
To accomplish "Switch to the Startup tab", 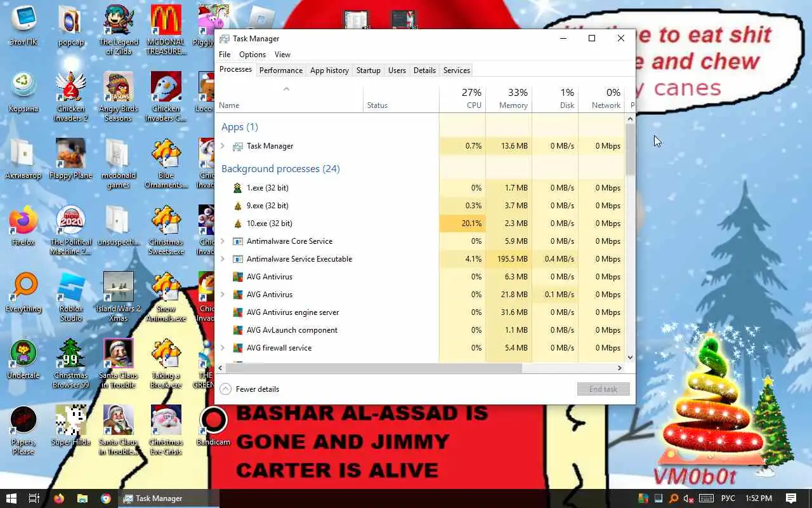I will [x=368, y=70].
